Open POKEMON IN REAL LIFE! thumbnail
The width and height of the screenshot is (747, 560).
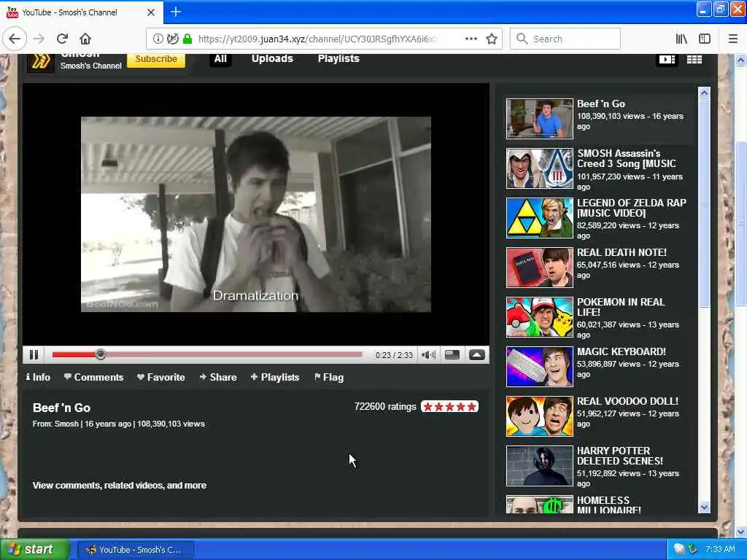tap(539, 316)
